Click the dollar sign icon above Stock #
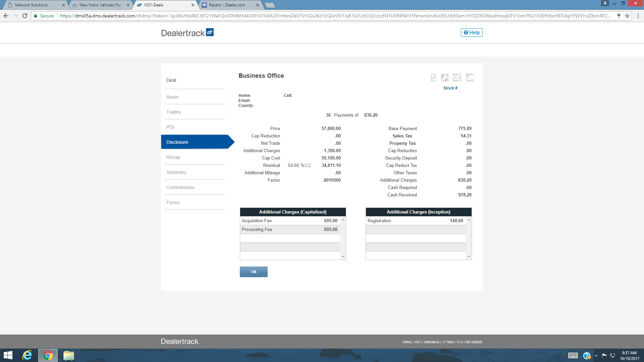 tap(433, 78)
